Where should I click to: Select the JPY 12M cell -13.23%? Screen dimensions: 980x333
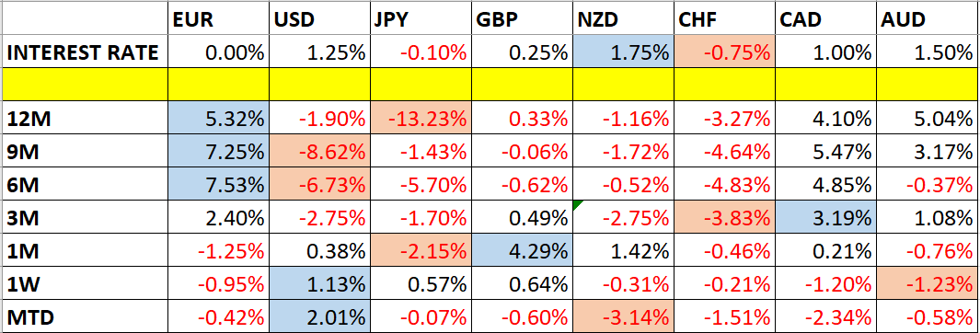[421, 120]
